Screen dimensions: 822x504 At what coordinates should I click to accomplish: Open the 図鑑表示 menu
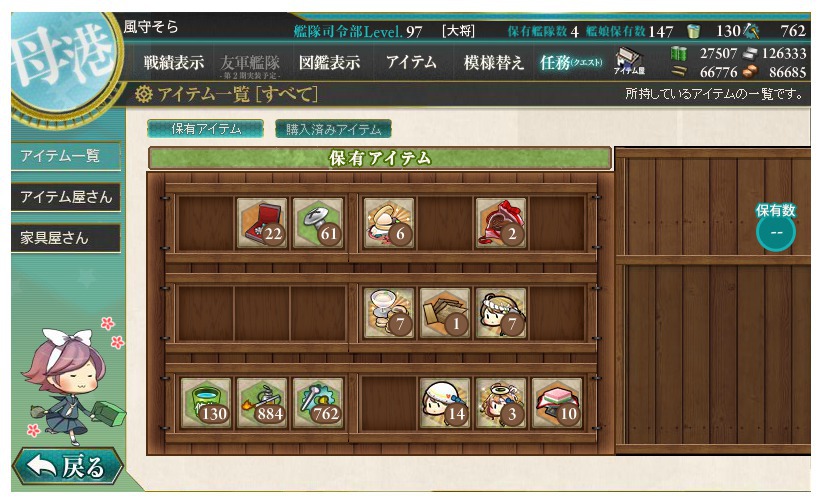click(329, 62)
